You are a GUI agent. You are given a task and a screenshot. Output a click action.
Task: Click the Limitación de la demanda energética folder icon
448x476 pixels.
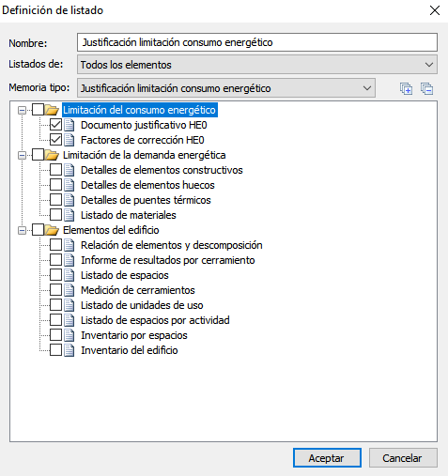[52, 155]
